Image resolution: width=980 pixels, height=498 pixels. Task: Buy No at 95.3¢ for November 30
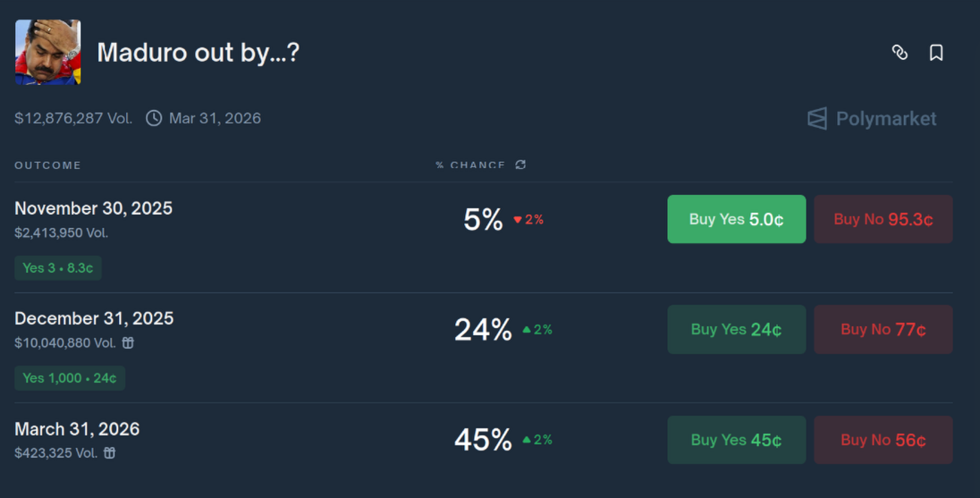tap(883, 219)
